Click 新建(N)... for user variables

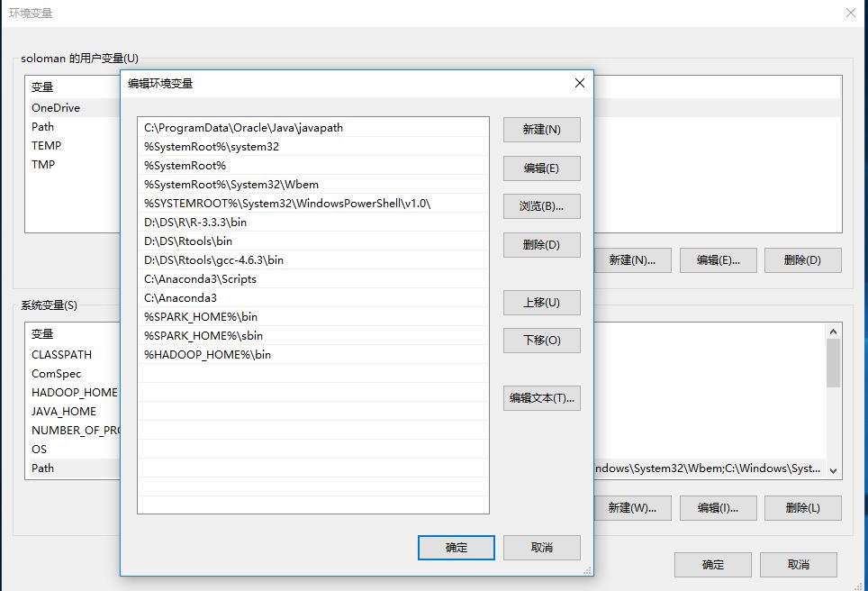632,260
